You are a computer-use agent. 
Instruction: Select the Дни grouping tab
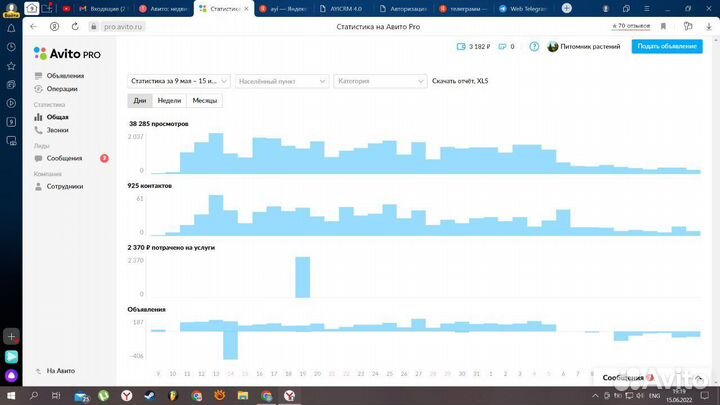140,101
